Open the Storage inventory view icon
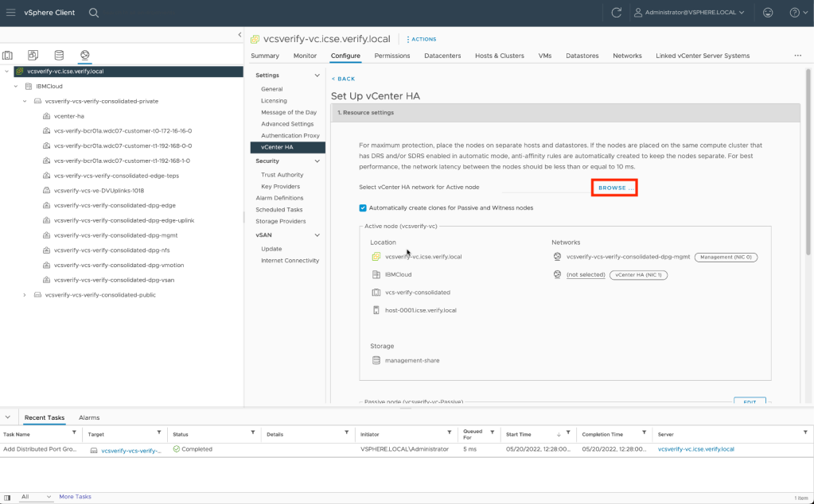Screen dimensions: 814x504 [59, 55]
